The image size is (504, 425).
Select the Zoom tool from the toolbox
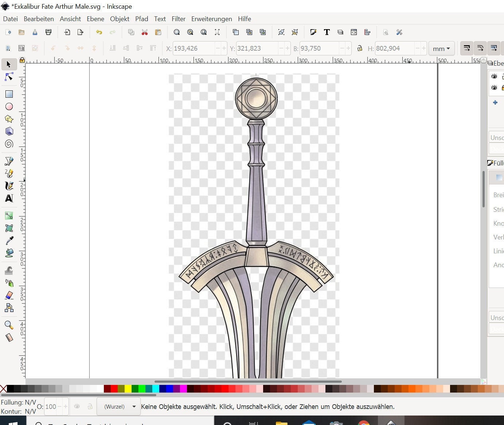point(9,325)
